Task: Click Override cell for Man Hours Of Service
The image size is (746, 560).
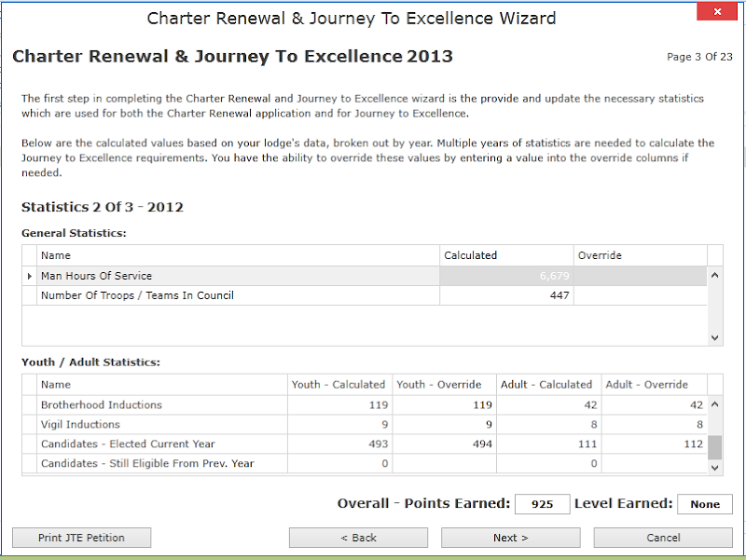Action: pyautogui.click(x=640, y=276)
